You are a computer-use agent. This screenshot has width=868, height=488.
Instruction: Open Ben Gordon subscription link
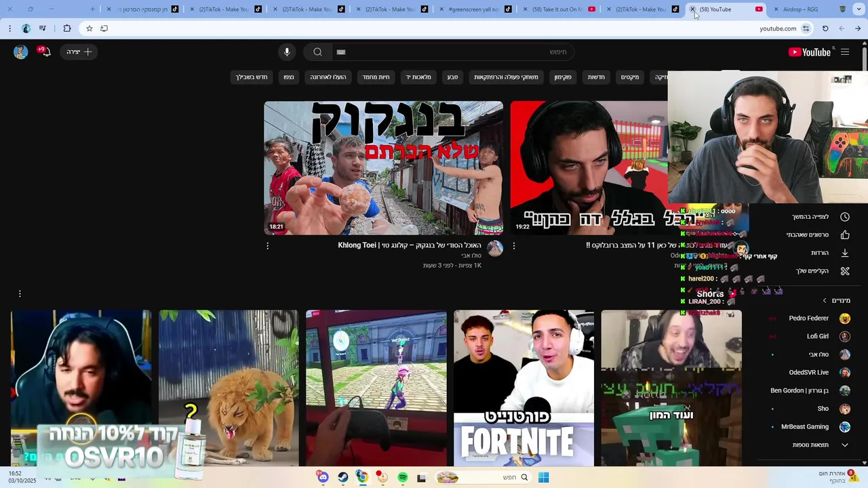pos(800,391)
